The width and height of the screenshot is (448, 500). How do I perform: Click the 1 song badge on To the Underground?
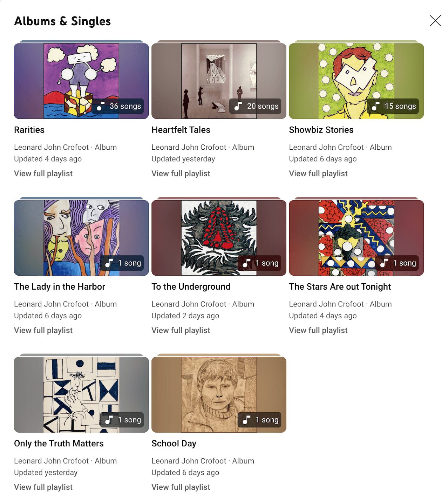point(260,263)
